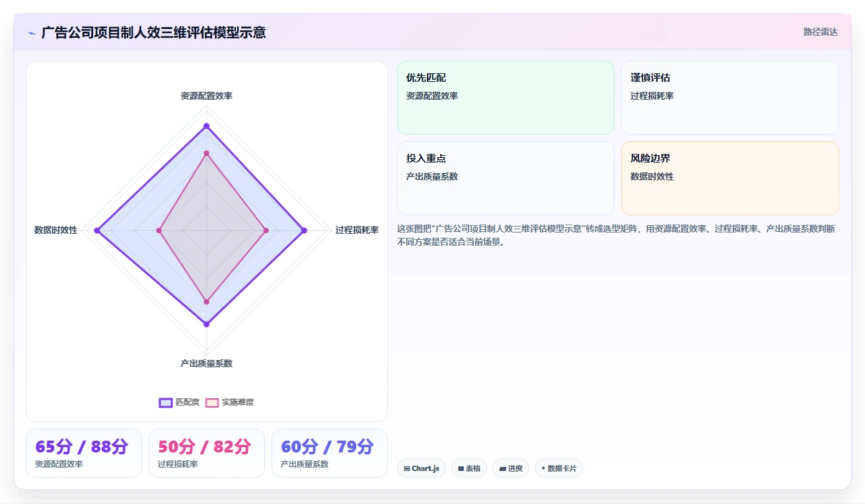Click the pink 实施难度 point on 过程损耗率 axis
The width and height of the screenshot is (865, 504).
point(266,231)
